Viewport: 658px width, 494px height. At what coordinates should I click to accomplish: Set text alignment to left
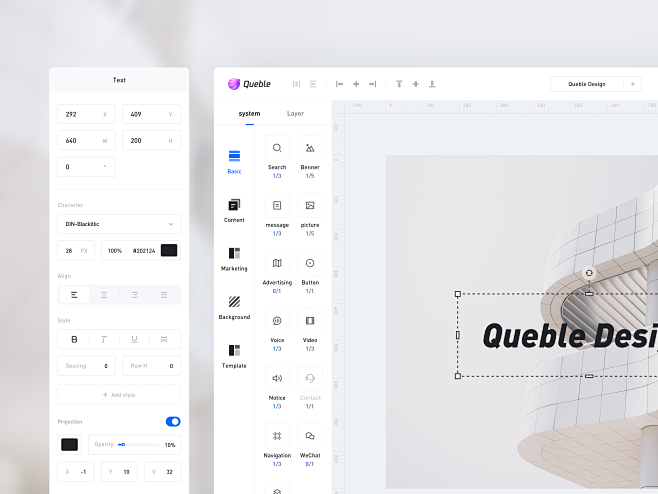click(x=74, y=295)
